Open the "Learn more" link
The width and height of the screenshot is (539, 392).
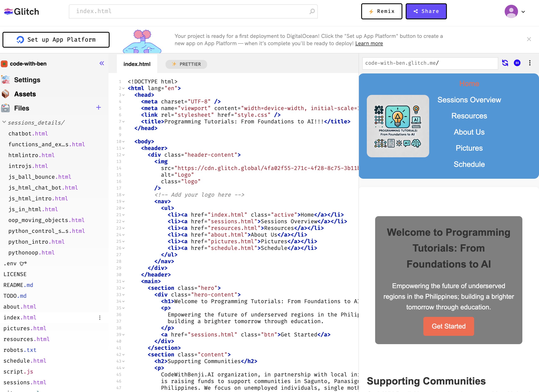tap(369, 43)
